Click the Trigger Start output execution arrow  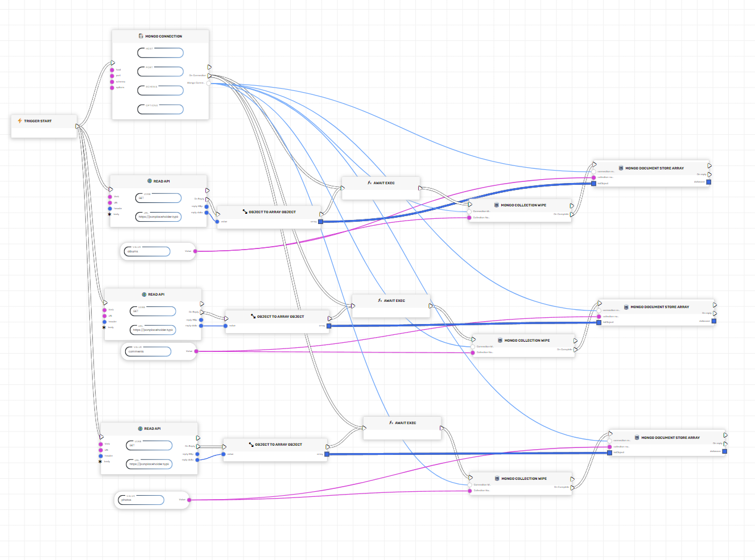coord(77,126)
